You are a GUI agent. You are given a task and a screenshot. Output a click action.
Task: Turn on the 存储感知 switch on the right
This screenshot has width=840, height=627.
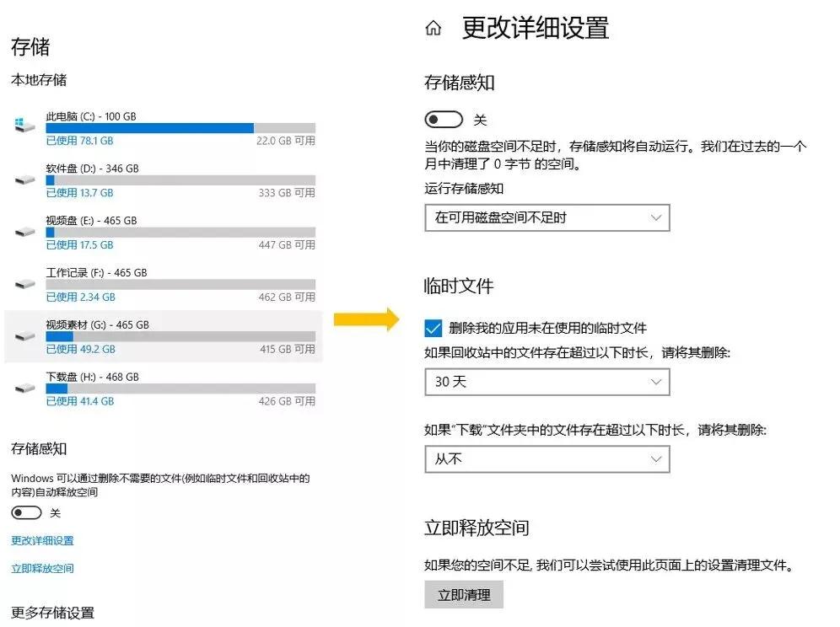(x=444, y=119)
